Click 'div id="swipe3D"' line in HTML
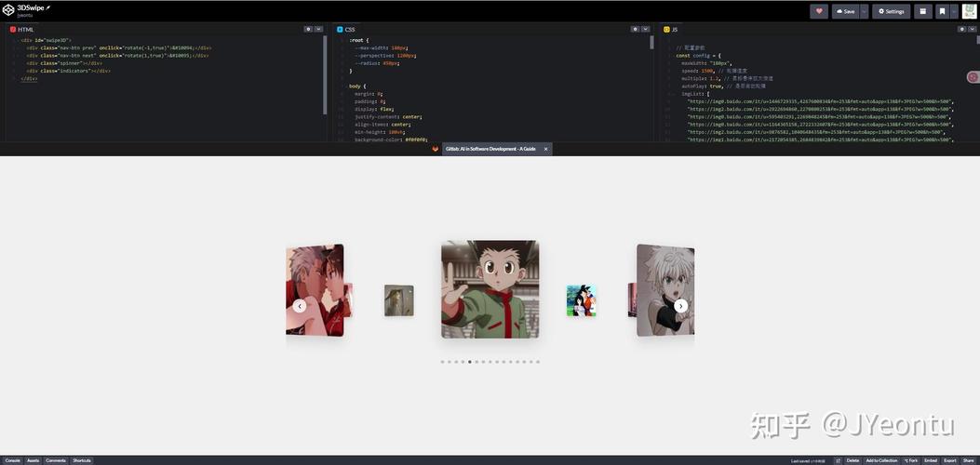 click(x=47, y=40)
